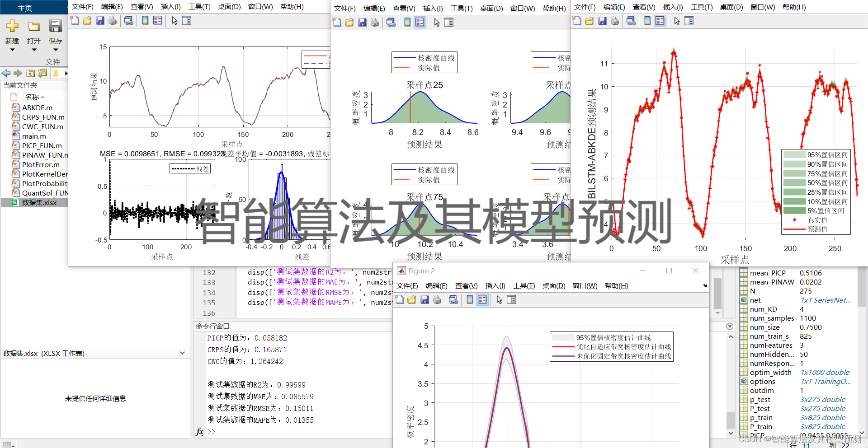Click the 95%置信区间 legend swatch in BiLSTM figure
Screen dimensions: 868x448
tap(794, 155)
